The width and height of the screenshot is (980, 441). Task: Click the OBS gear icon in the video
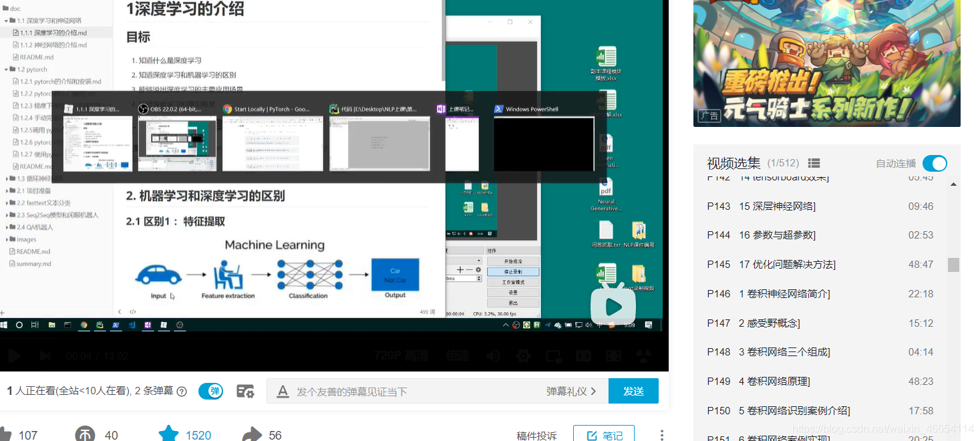pyautogui.click(x=478, y=269)
